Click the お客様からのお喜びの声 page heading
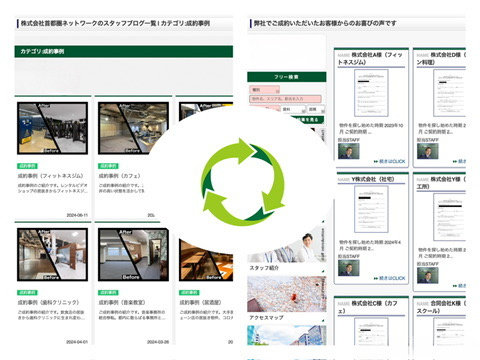Screen dimensions: 480x360 click(325, 23)
